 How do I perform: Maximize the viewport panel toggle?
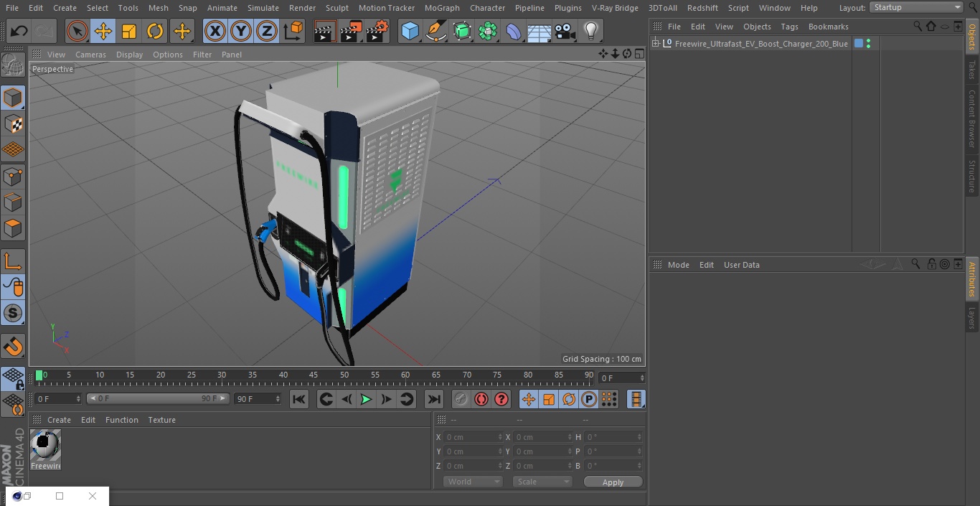pyautogui.click(x=639, y=54)
